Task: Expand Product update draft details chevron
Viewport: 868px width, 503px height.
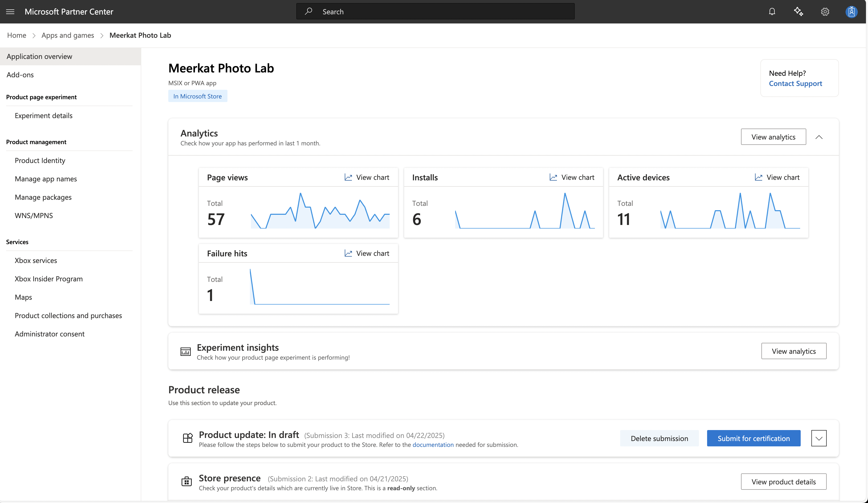Action: coord(819,438)
